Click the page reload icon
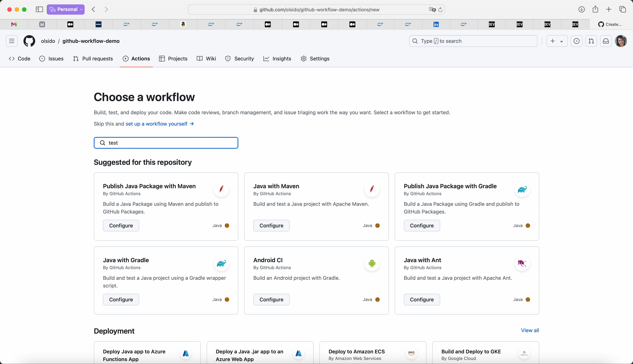Image resolution: width=633 pixels, height=364 pixels. tap(440, 10)
